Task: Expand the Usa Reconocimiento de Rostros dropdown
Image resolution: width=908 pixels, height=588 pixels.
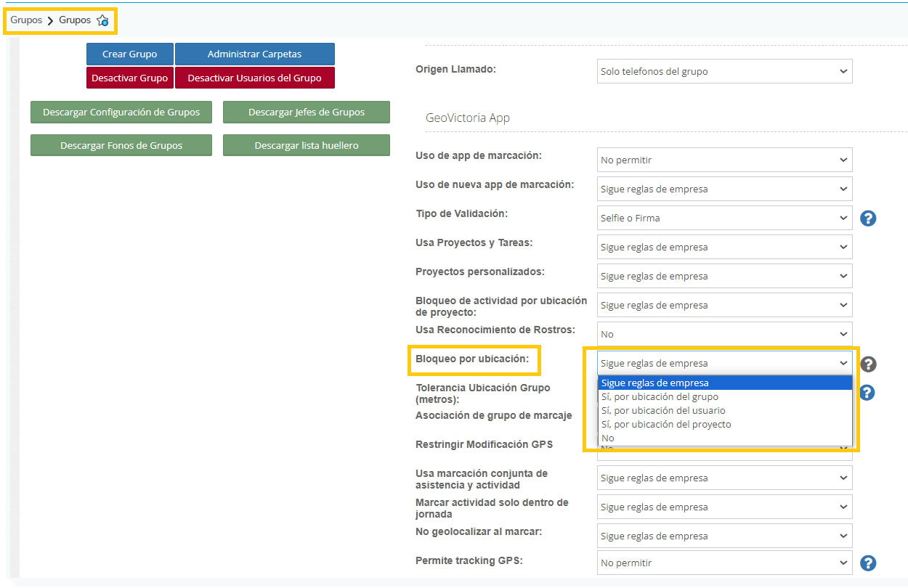Action: click(x=724, y=334)
